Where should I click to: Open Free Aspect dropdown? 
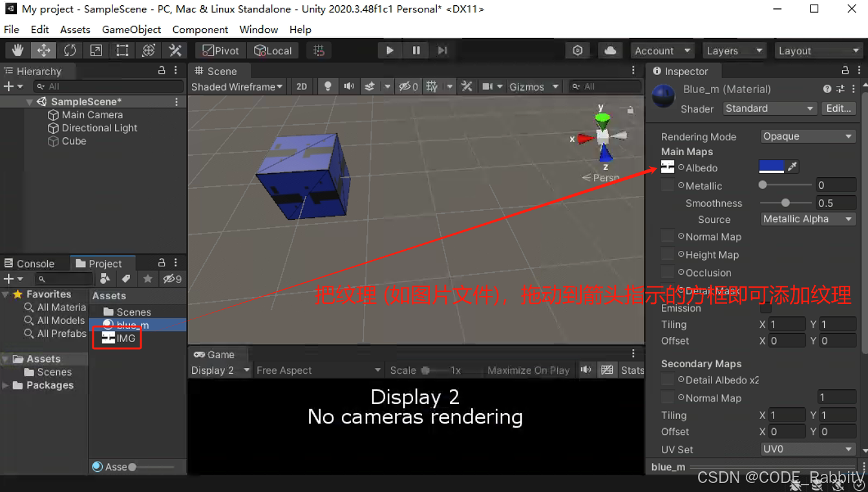tap(319, 370)
